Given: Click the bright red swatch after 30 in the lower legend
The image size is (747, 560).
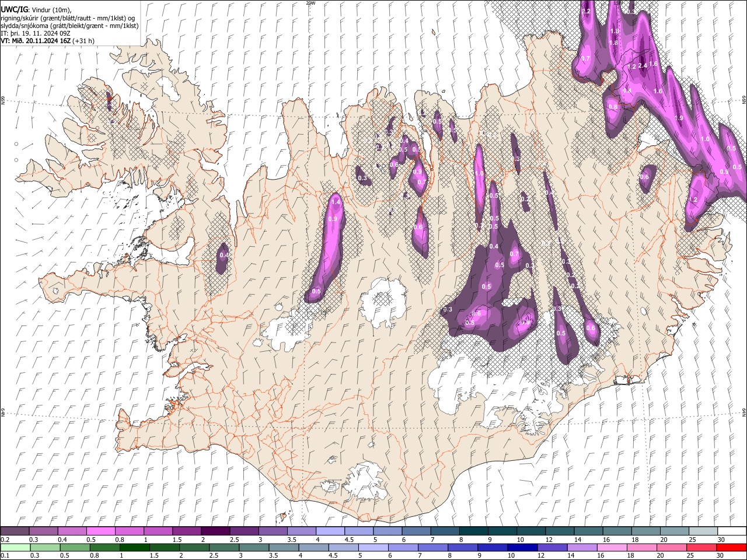Looking at the screenshot, I should 732,547.
